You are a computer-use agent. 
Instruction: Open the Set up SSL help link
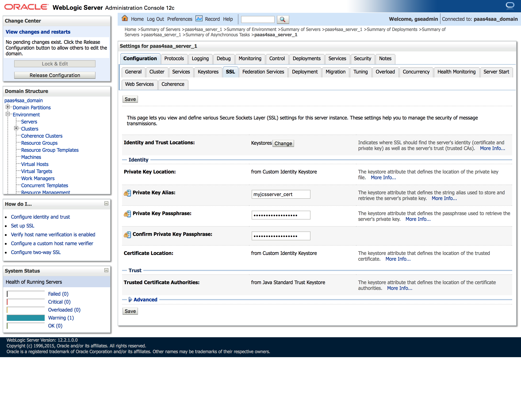(x=23, y=226)
